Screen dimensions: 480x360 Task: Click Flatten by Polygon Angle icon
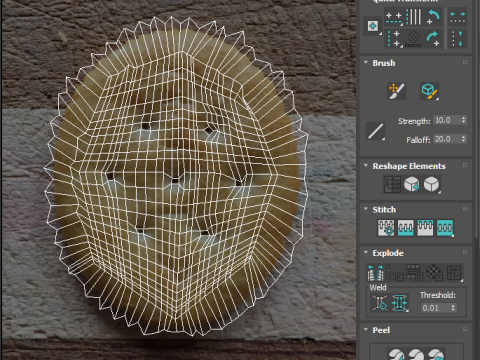click(395, 273)
